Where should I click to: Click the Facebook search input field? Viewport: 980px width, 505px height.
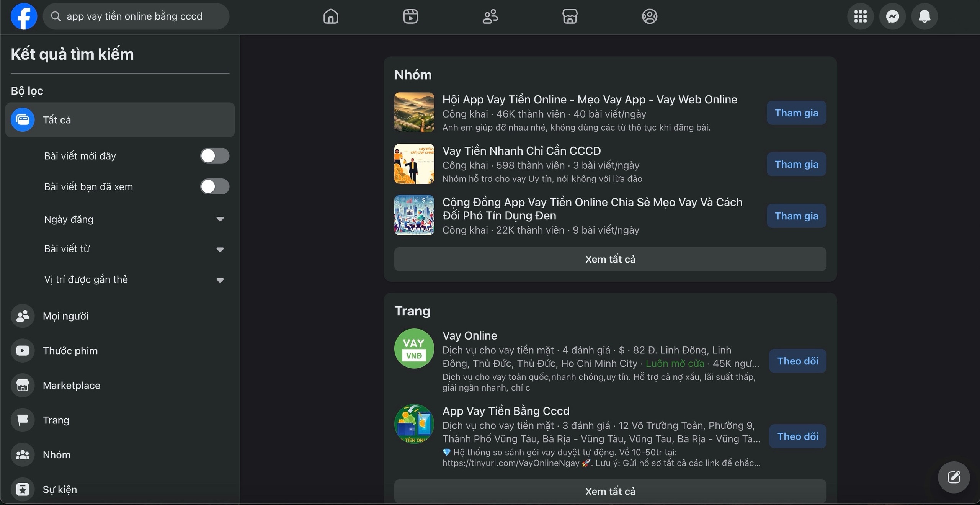[136, 16]
